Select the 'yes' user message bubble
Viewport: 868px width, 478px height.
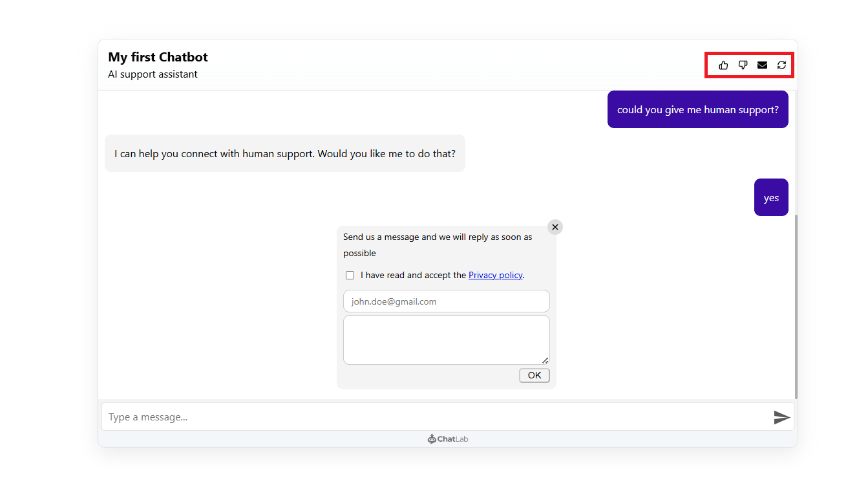771,198
